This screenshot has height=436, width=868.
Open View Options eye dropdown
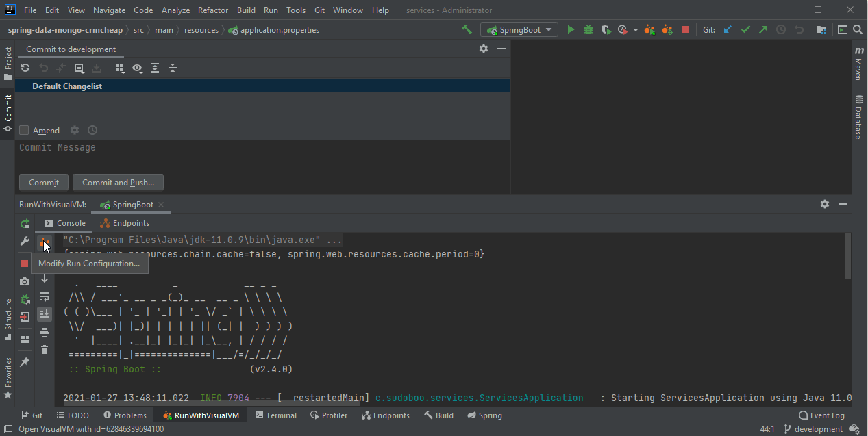click(x=138, y=68)
